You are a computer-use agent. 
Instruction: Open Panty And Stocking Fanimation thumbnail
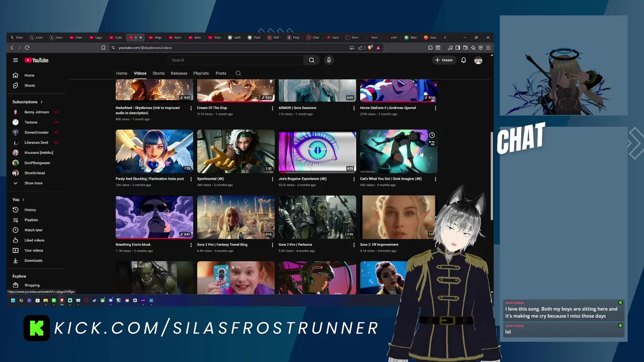tap(154, 151)
